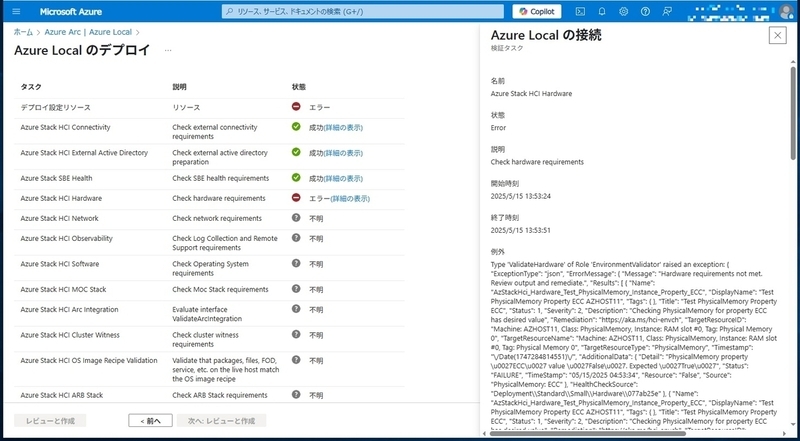
Task: Click the Error status value in panel
Action: (x=498, y=128)
